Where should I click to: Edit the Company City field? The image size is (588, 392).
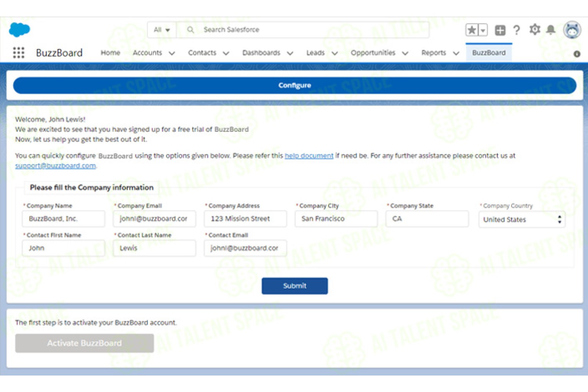(336, 219)
